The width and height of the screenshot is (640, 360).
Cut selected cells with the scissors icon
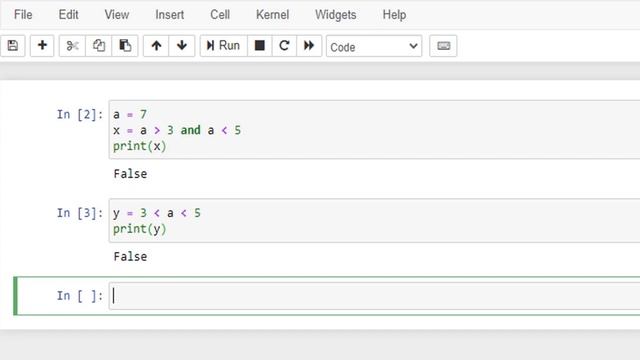[72, 46]
